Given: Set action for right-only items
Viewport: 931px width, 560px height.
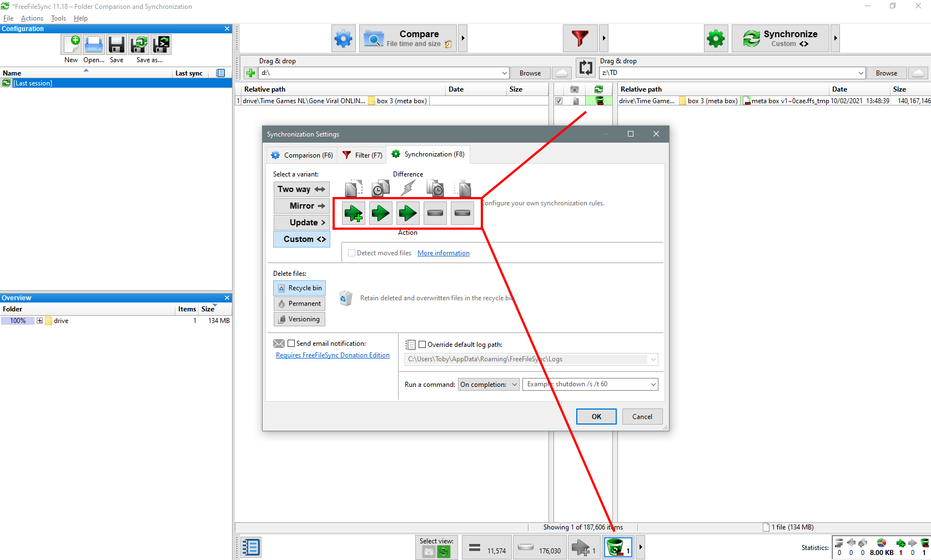Looking at the screenshot, I should click(462, 213).
